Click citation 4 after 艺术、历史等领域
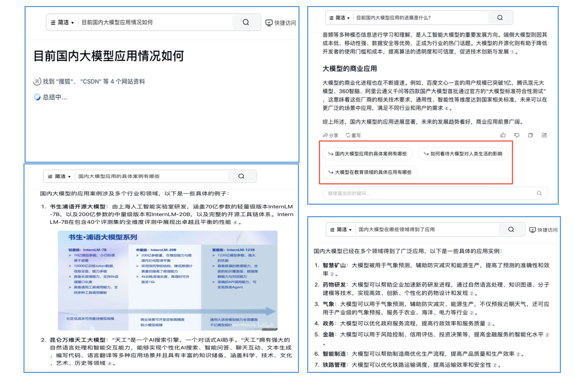Image resolution: width=574 pixels, height=392 pixels. point(109,364)
